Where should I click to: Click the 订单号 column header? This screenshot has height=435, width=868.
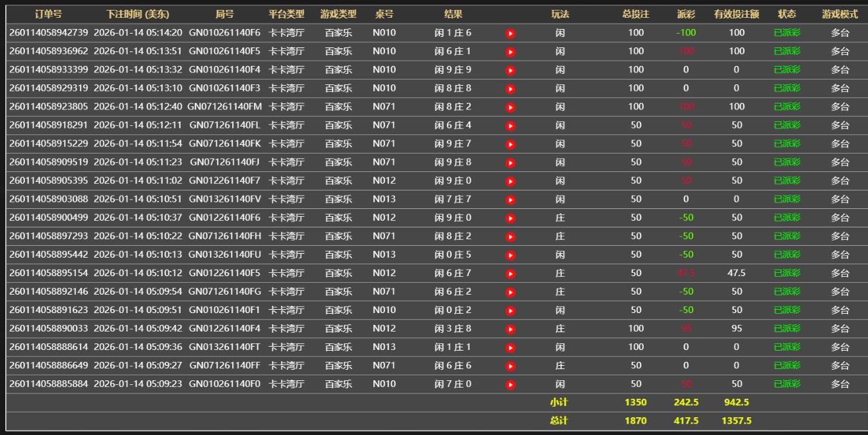(48, 14)
